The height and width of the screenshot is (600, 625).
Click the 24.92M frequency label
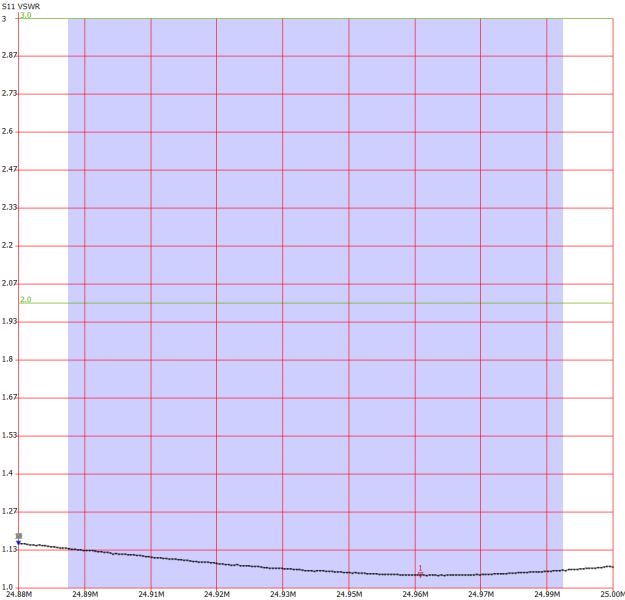(217, 594)
